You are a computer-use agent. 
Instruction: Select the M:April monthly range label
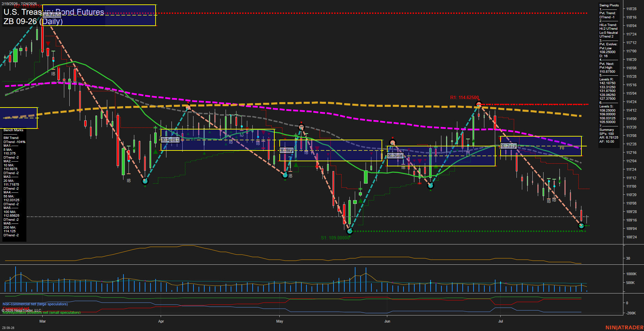170,140
